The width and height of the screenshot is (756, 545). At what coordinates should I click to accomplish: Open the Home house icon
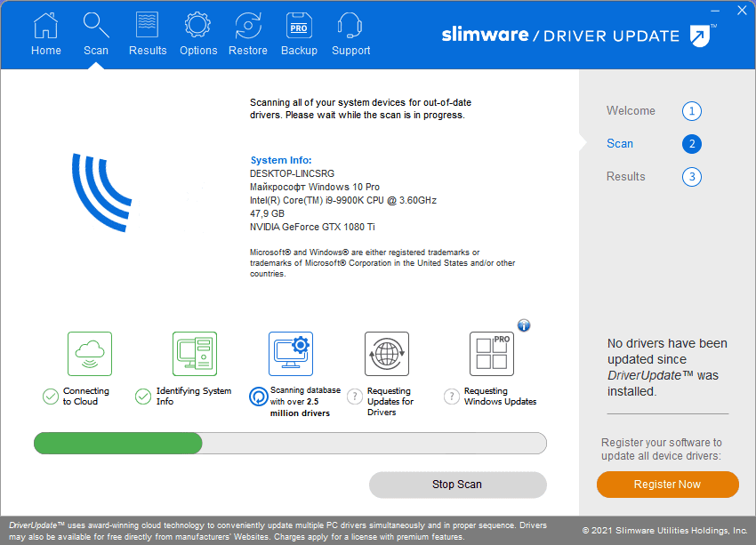[45, 26]
